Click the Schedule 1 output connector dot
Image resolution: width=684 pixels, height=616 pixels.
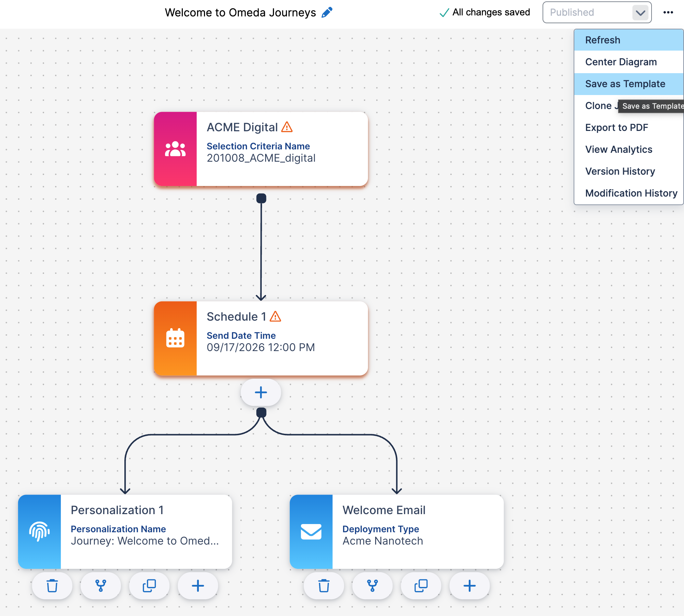[261, 413]
